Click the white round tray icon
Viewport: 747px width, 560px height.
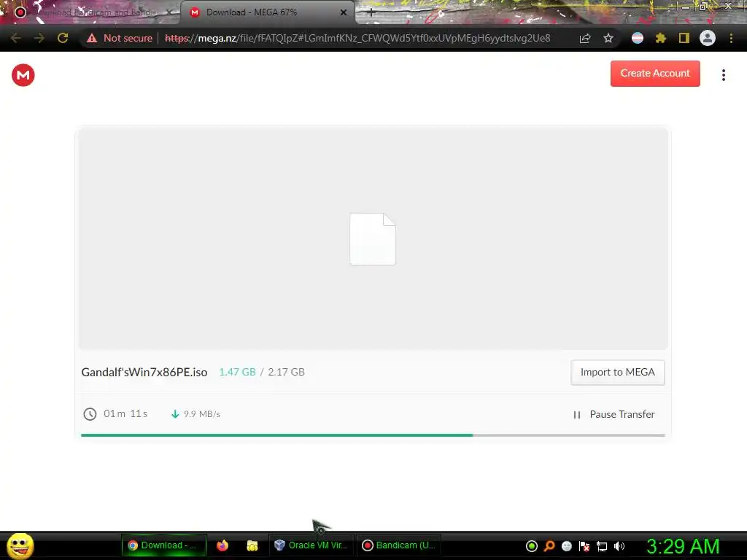pos(566,546)
